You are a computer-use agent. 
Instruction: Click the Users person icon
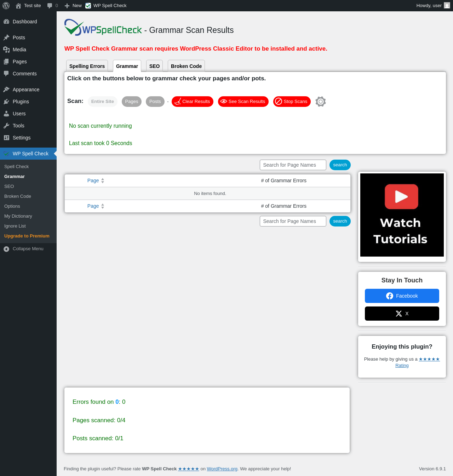6,114
